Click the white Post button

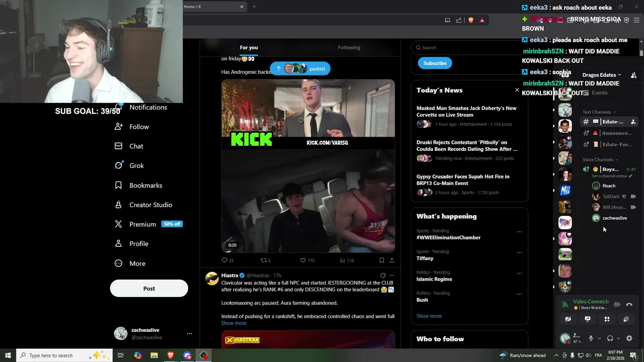(149, 289)
